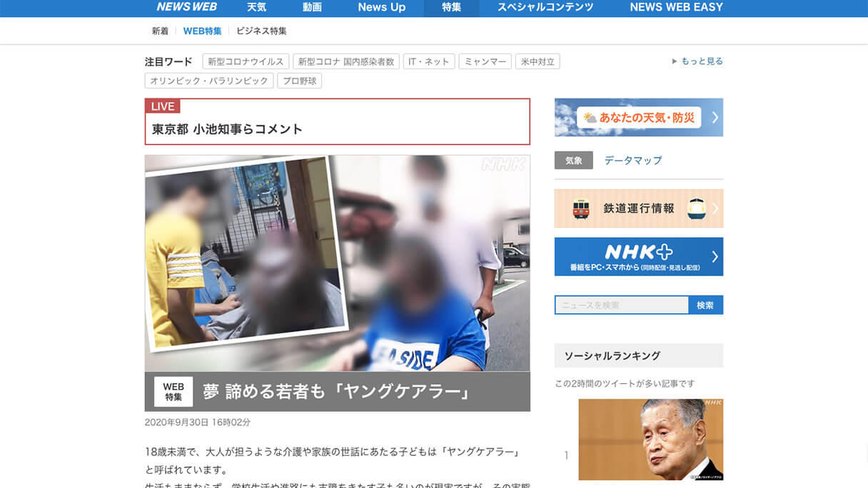Open the NEWS WEB home logo
The width and height of the screenshot is (868, 488).
click(x=186, y=7)
